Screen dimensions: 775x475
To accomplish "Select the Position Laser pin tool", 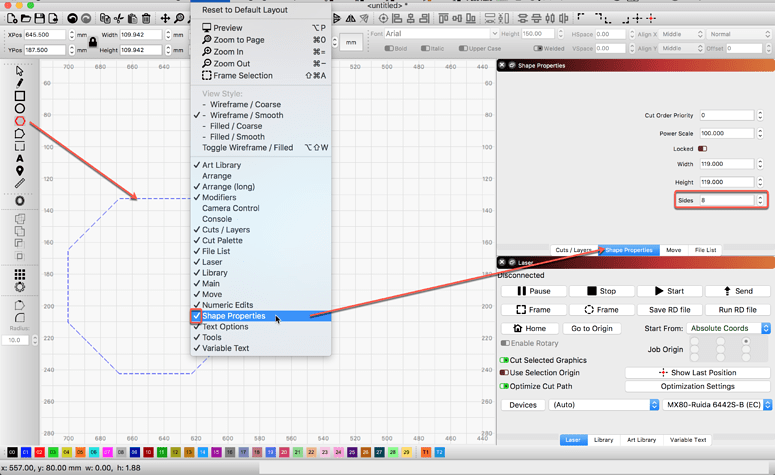I will pyautogui.click(x=19, y=171).
